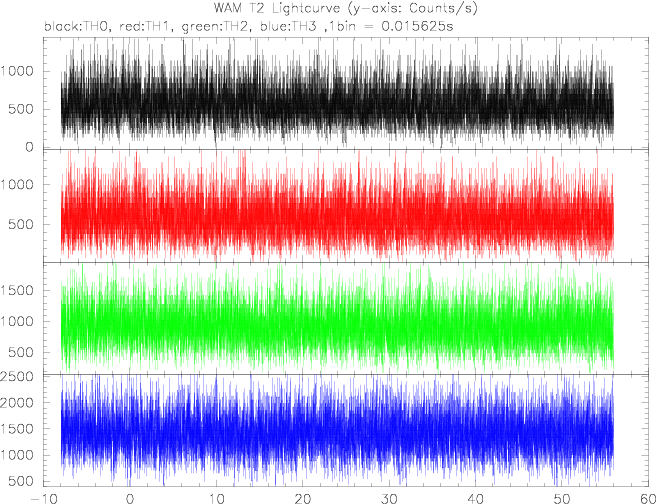Click the '1000' y-axis label of red panel
Screen dimensions: 657x504
click(17, 185)
